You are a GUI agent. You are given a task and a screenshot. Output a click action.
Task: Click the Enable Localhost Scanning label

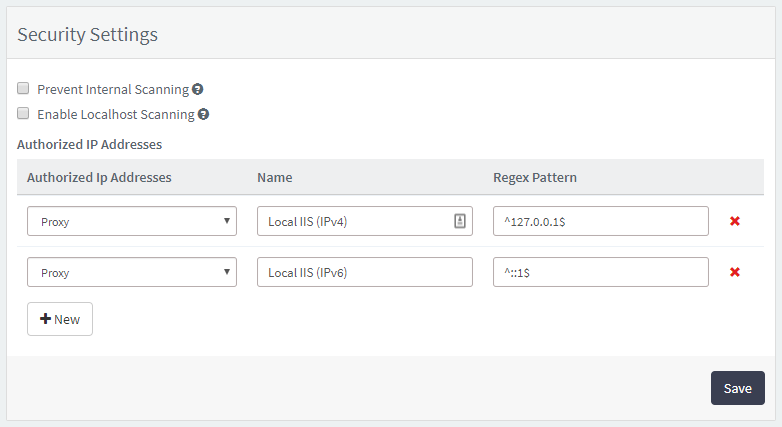[116, 114]
